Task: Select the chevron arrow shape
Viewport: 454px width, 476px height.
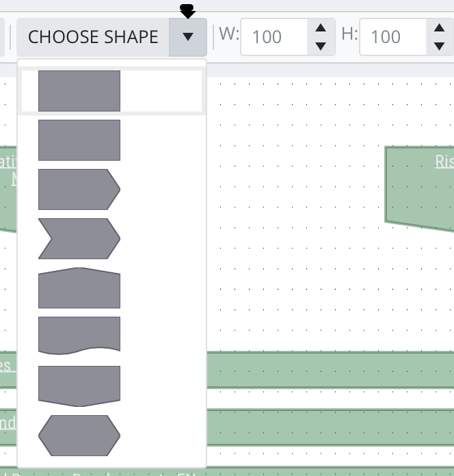Action: pyautogui.click(x=79, y=239)
